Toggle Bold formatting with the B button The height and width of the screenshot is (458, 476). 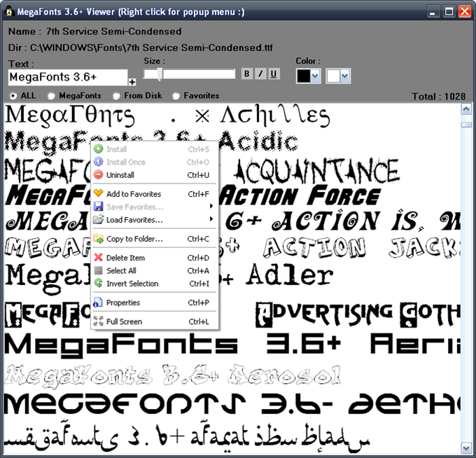pyautogui.click(x=247, y=74)
